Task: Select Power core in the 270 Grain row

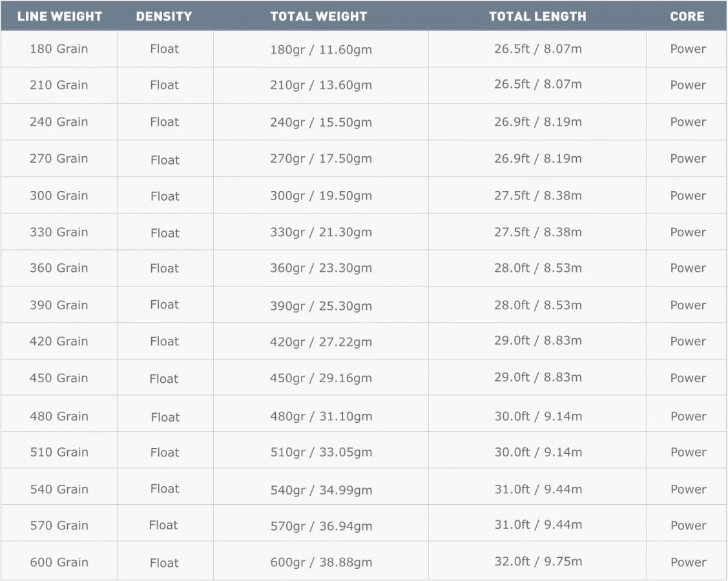Action: point(688,159)
